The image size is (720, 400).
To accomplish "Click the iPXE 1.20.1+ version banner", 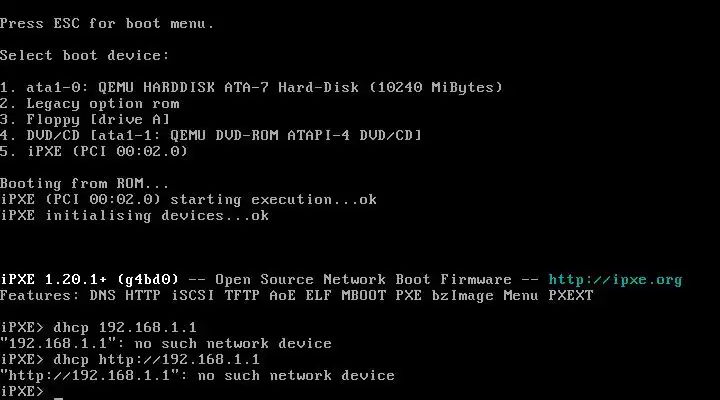I will (89, 280).
